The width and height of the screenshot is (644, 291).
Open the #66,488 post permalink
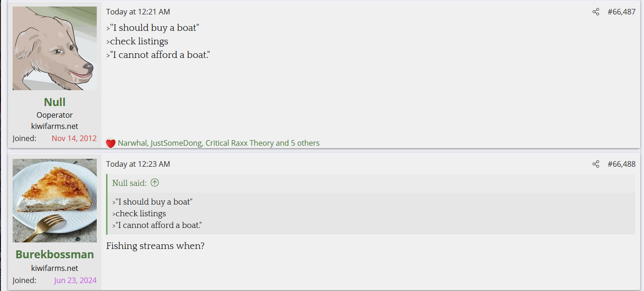tap(621, 164)
